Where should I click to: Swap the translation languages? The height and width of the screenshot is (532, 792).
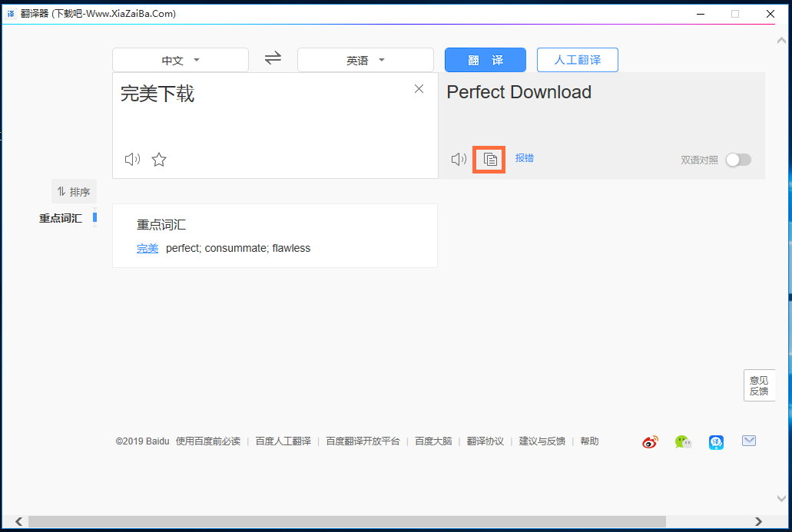(273, 58)
